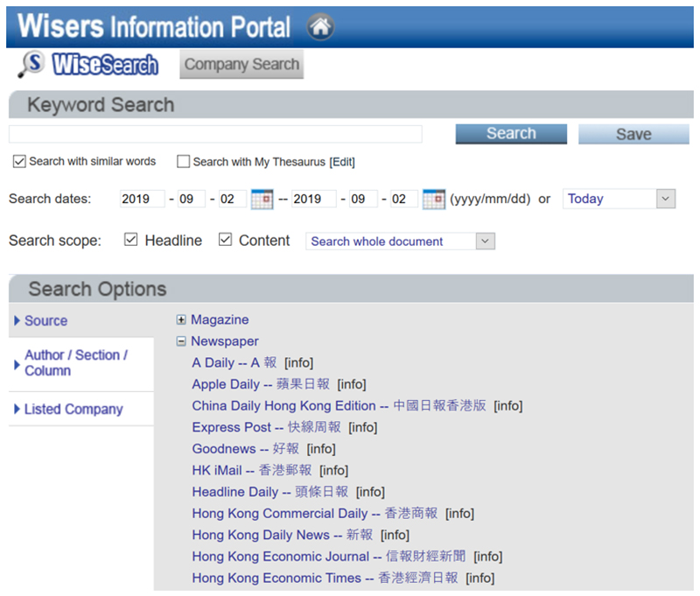Open the start date calendar picker
The height and width of the screenshot is (596, 700).
[x=262, y=200]
